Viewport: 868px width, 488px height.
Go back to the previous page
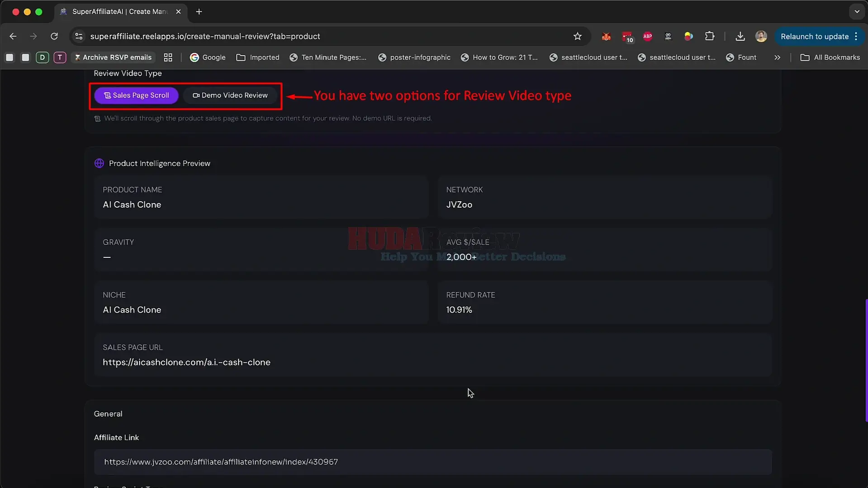tap(13, 36)
